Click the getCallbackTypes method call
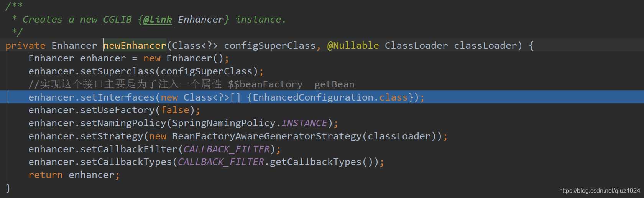 tap(316, 162)
